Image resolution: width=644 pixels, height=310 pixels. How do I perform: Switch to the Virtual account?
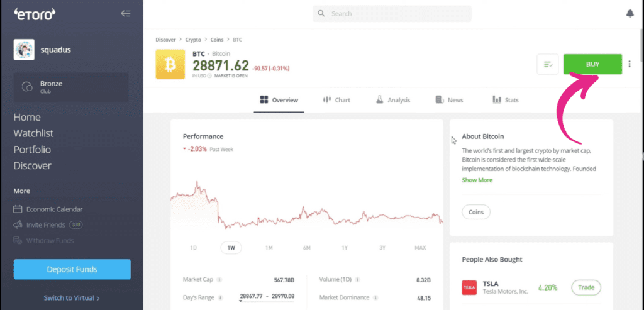pyautogui.click(x=72, y=298)
